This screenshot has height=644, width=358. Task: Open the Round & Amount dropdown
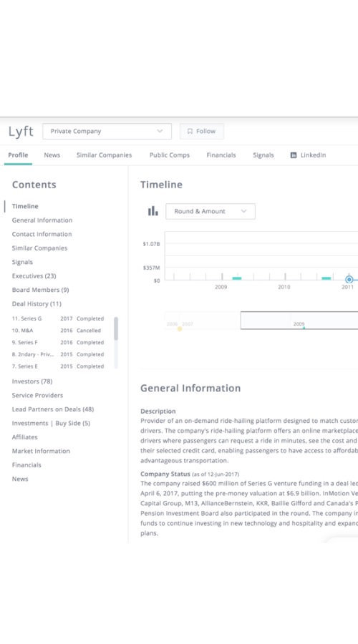pyautogui.click(x=211, y=211)
